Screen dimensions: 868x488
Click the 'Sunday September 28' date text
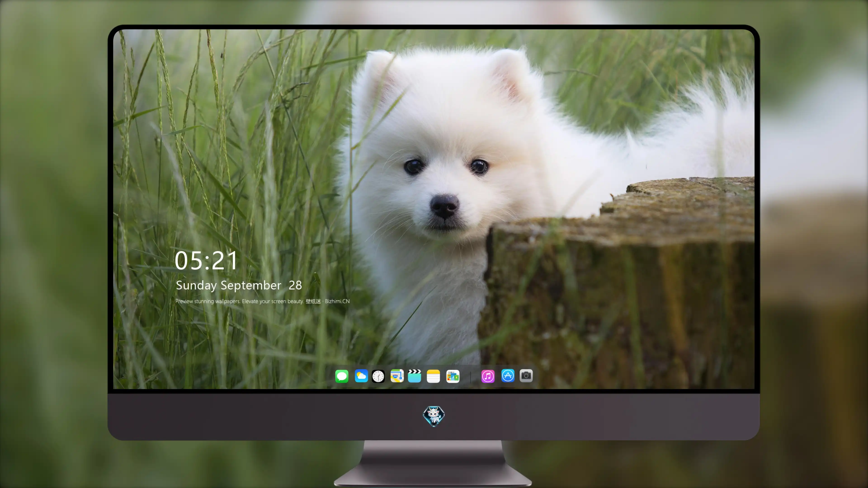239,286
